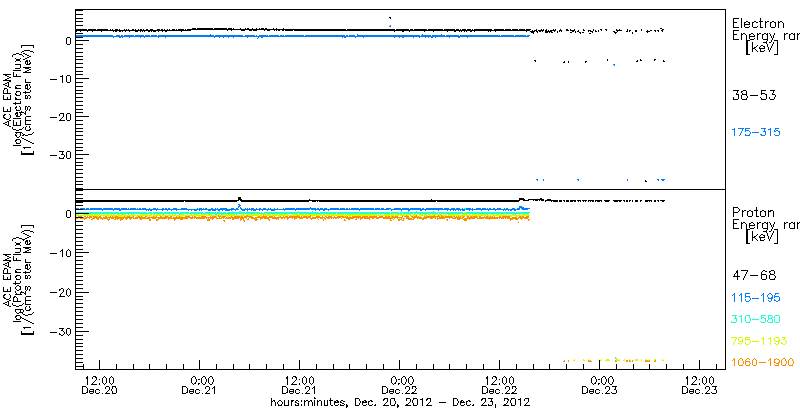Select the 38-53 electron energy legend
The image size is (800, 410).
(754, 95)
